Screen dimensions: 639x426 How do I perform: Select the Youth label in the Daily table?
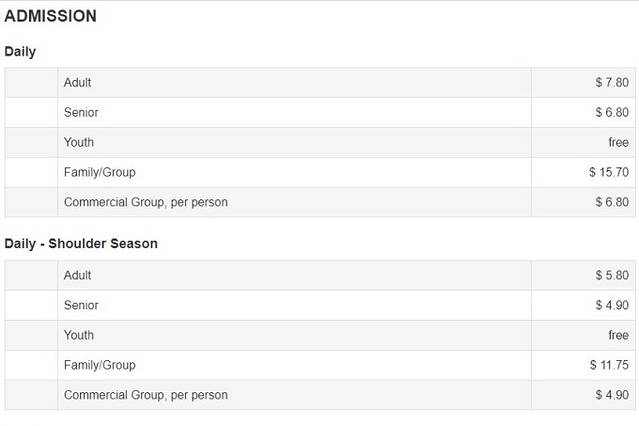click(79, 142)
